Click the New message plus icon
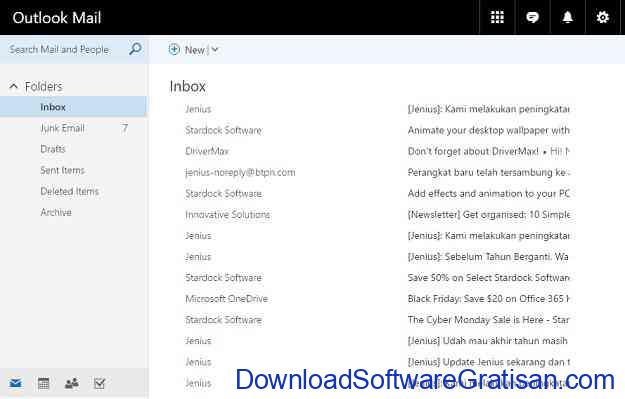This screenshot has height=399, width=625. point(174,49)
